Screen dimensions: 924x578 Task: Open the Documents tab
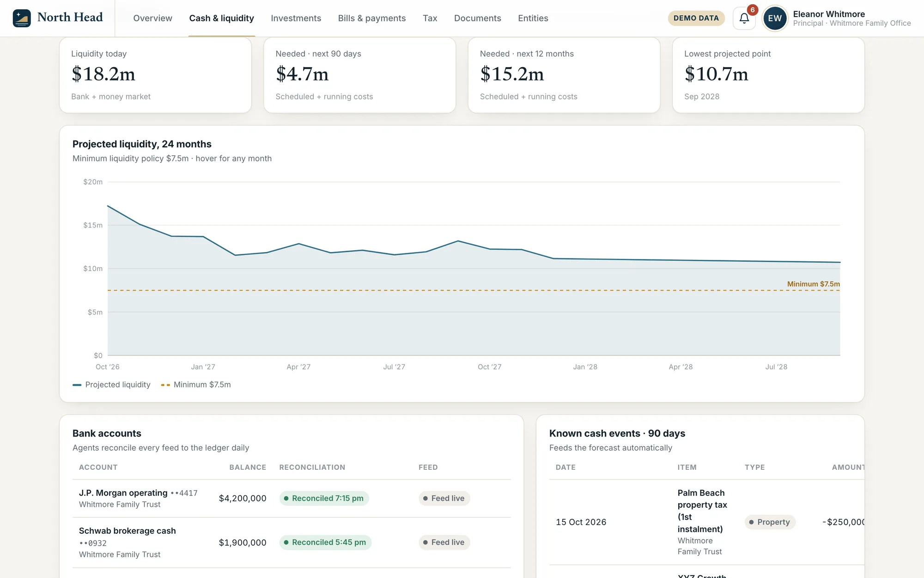(x=477, y=18)
